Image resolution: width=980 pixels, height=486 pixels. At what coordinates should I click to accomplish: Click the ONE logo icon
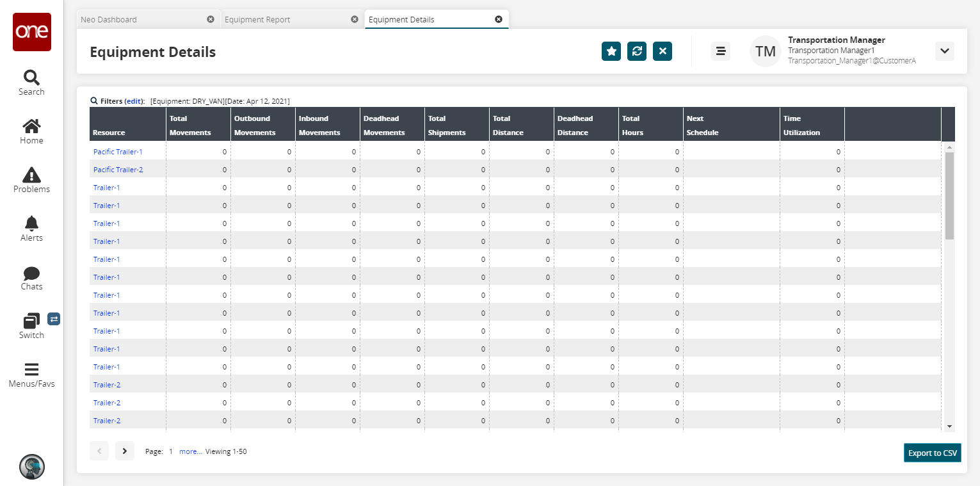tap(31, 32)
